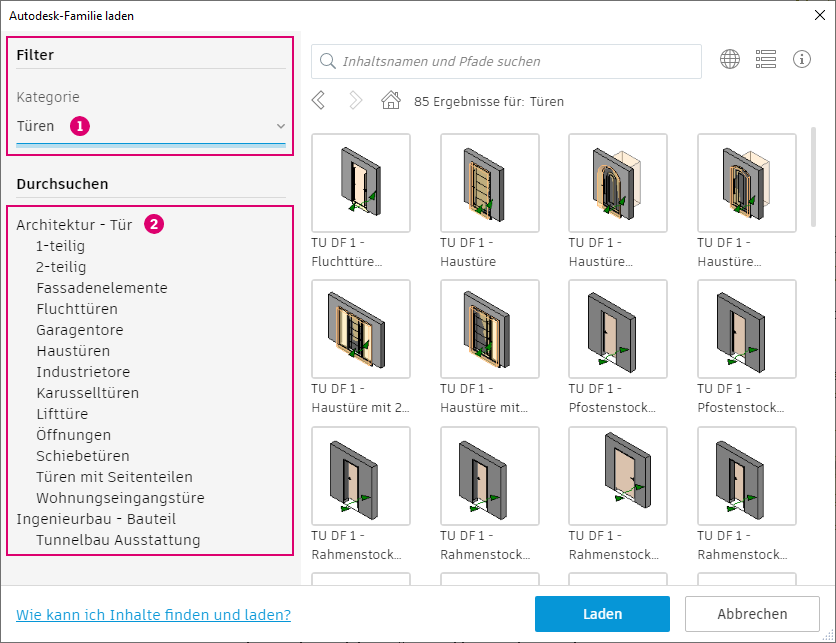The width and height of the screenshot is (836, 643).
Task: Open the Karusselltüren category
Action: click(87, 393)
